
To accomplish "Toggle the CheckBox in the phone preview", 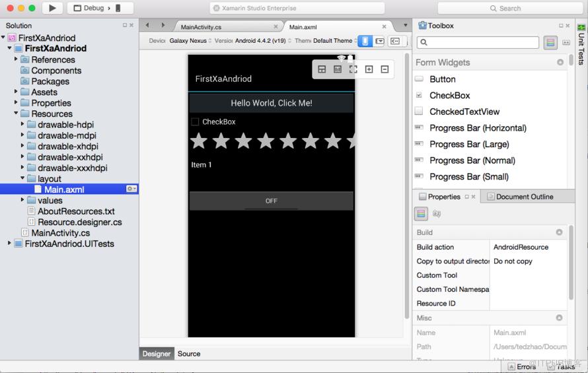I will [x=195, y=121].
